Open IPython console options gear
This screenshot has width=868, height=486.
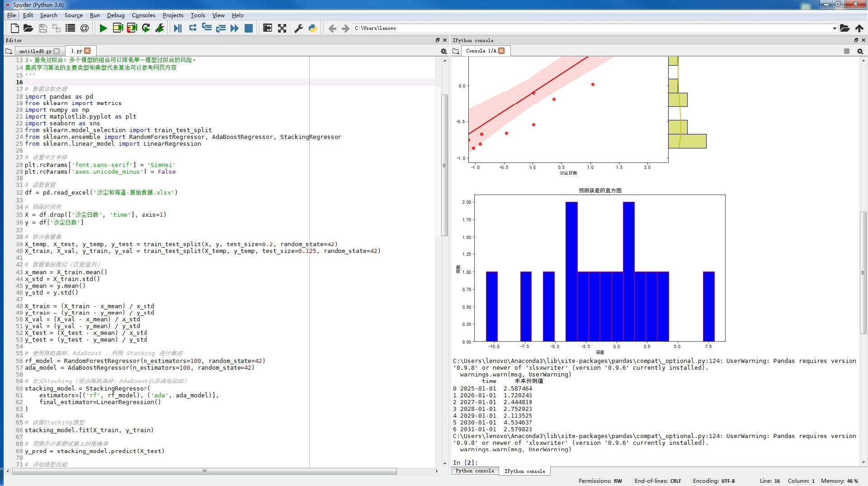click(860, 51)
